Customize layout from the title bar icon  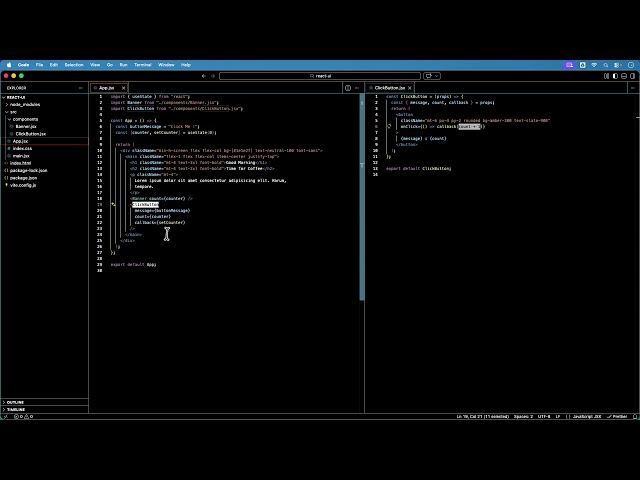point(606,76)
